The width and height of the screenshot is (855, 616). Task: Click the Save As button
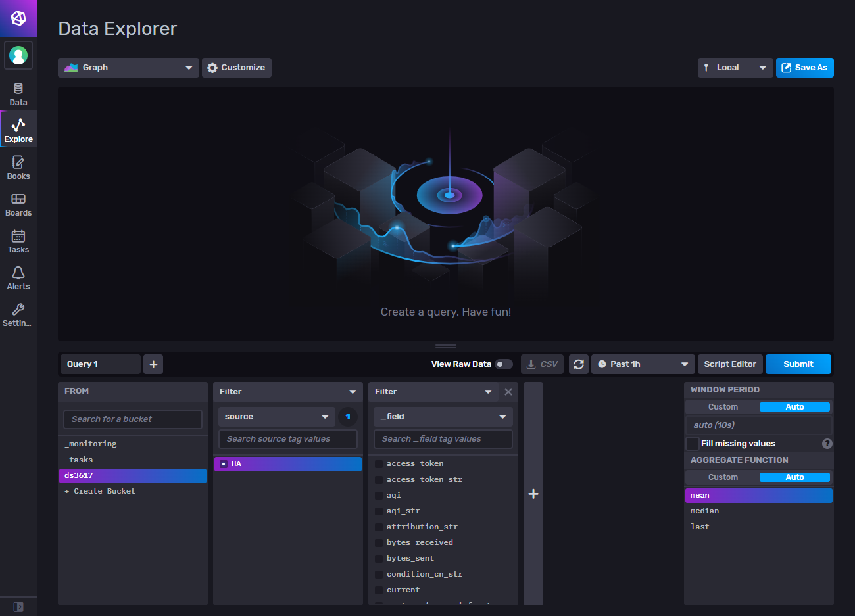click(x=805, y=68)
